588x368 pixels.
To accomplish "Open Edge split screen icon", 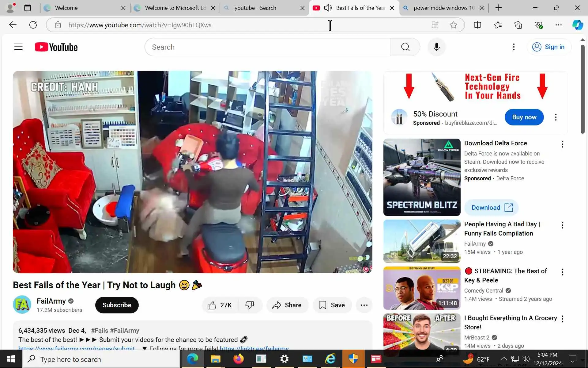I will coord(477,25).
